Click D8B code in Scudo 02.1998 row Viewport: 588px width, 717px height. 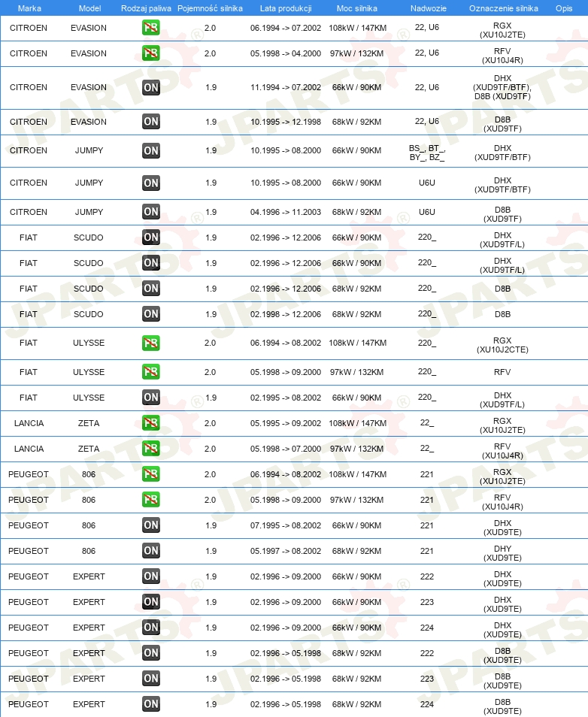502,315
